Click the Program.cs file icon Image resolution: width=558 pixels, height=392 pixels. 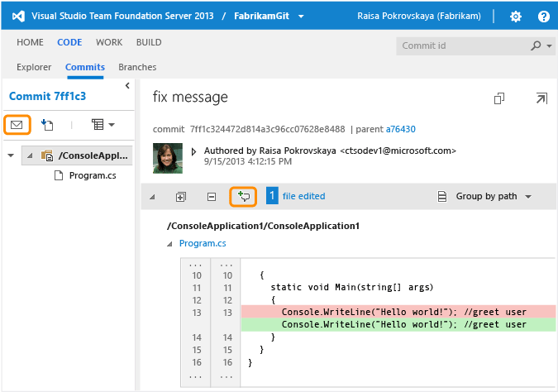click(59, 175)
